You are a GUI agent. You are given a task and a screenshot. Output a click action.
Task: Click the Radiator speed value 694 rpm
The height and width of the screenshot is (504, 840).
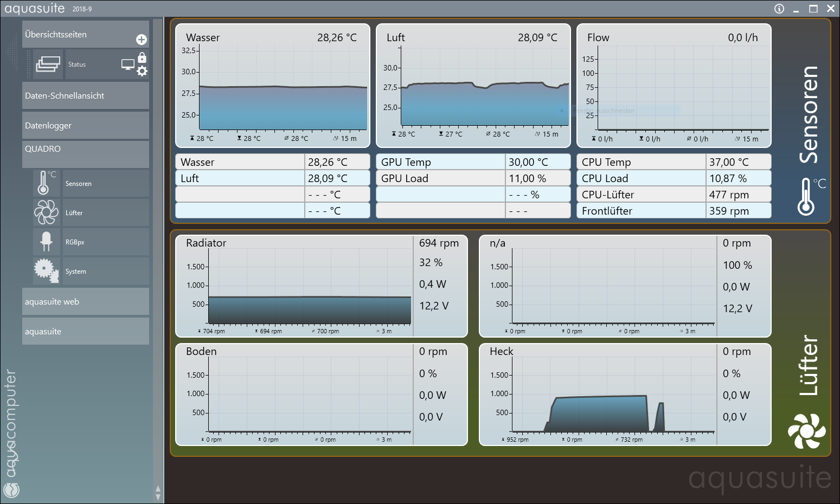point(439,243)
